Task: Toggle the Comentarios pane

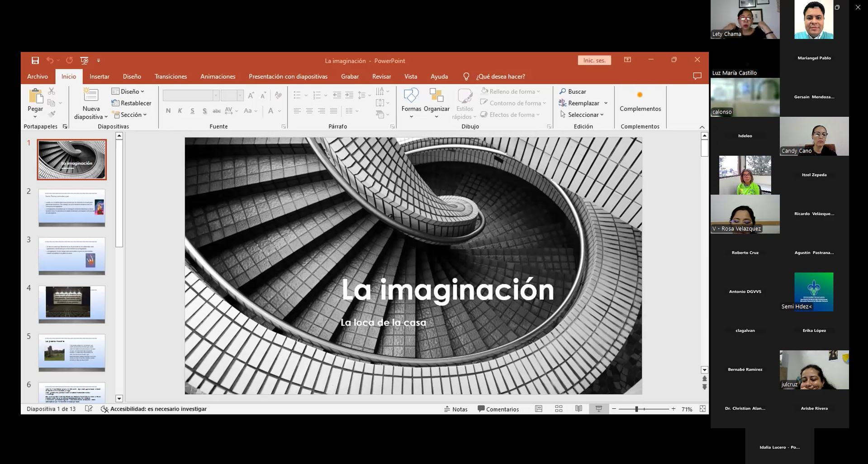Action: click(498, 409)
